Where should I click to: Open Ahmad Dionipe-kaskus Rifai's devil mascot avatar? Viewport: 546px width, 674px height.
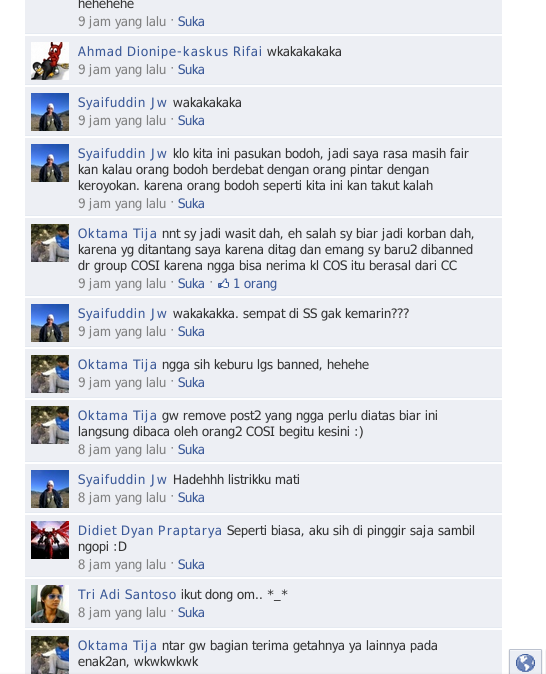tap(50, 61)
